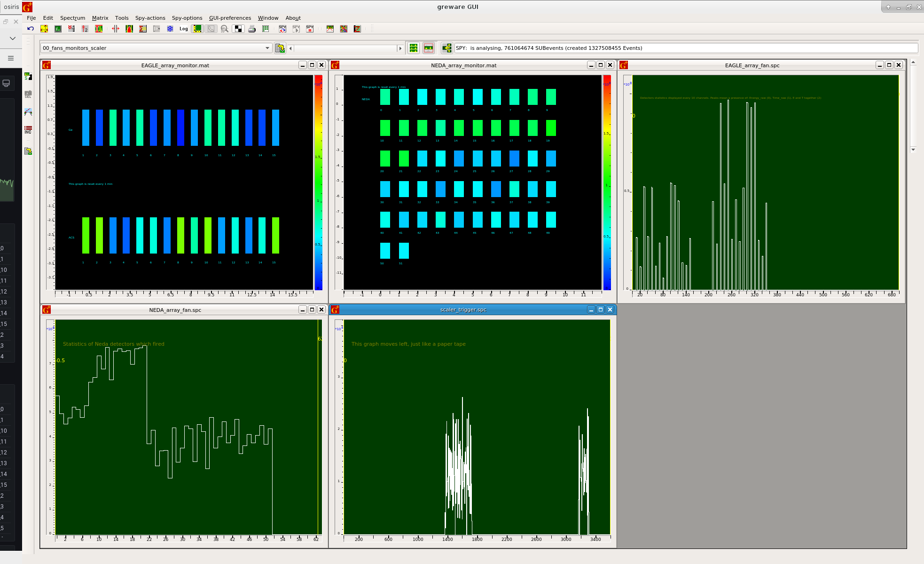Click the green reload icon beside spectrum selector
The height and width of the screenshot is (564, 924).
pyautogui.click(x=280, y=48)
